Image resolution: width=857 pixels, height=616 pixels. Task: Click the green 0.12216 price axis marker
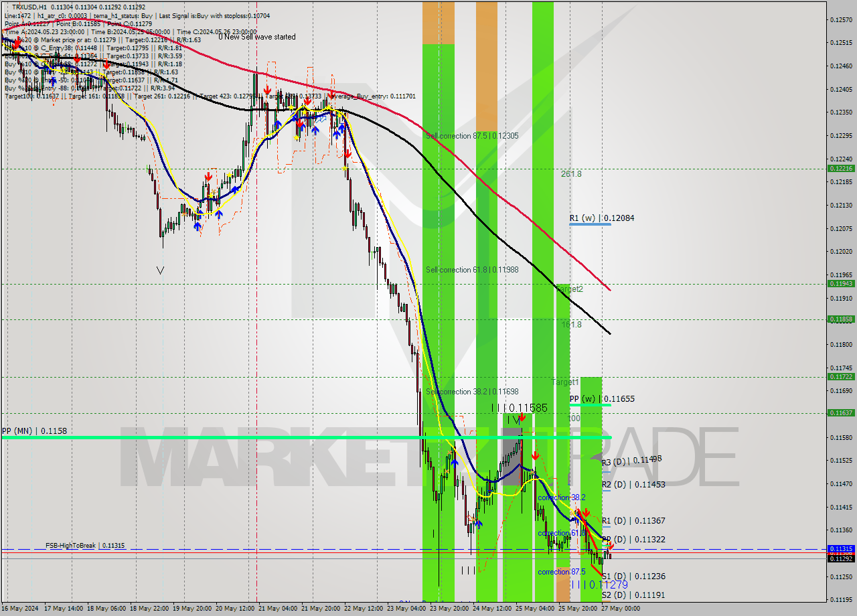(841, 169)
